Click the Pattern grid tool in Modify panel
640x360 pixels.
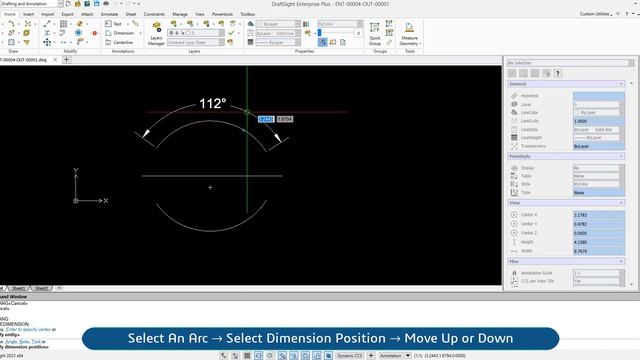click(x=63, y=24)
